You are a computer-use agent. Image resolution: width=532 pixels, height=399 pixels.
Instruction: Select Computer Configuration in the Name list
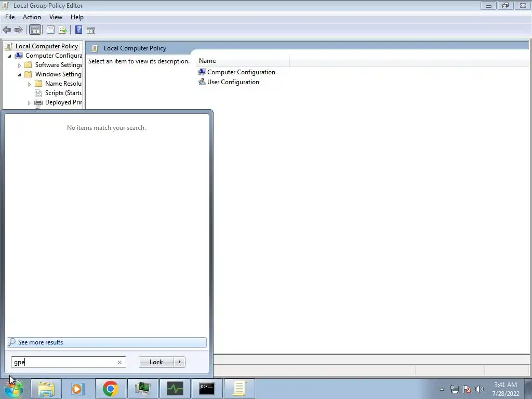(x=241, y=72)
